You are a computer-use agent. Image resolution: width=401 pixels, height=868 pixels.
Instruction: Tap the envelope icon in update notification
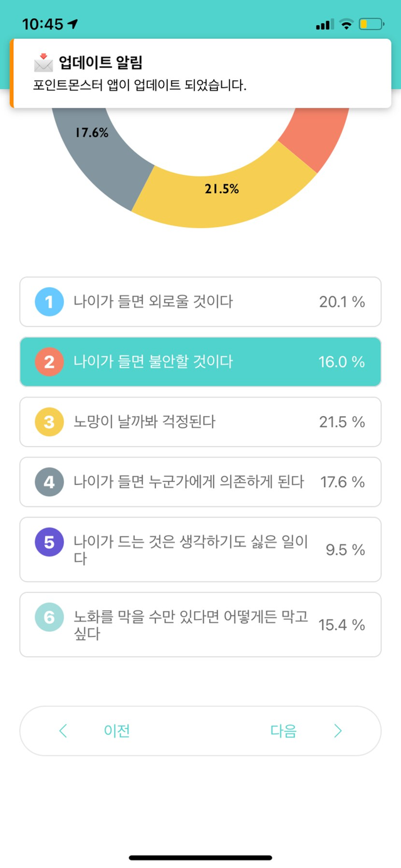[x=43, y=63]
